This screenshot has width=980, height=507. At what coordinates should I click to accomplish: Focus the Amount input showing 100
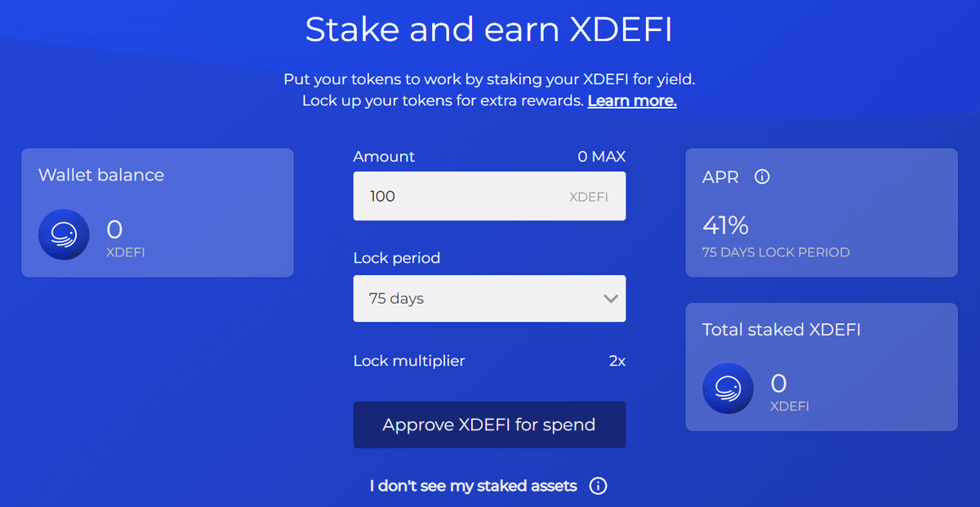pos(489,196)
